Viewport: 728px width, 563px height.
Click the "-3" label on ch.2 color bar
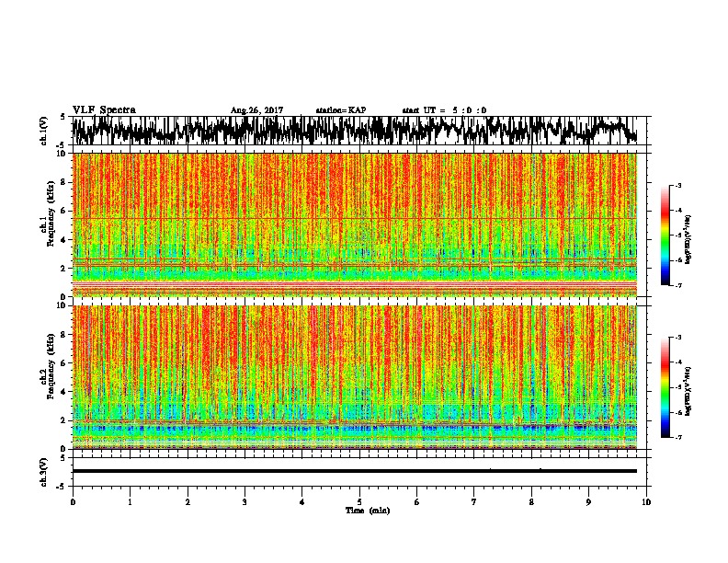pyautogui.click(x=678, y=338)
